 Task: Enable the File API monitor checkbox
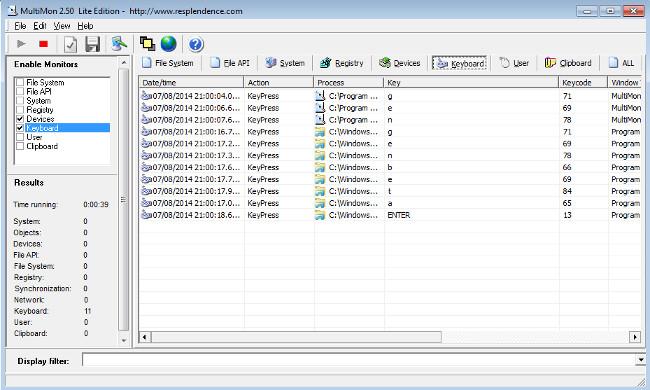(20, 92)
